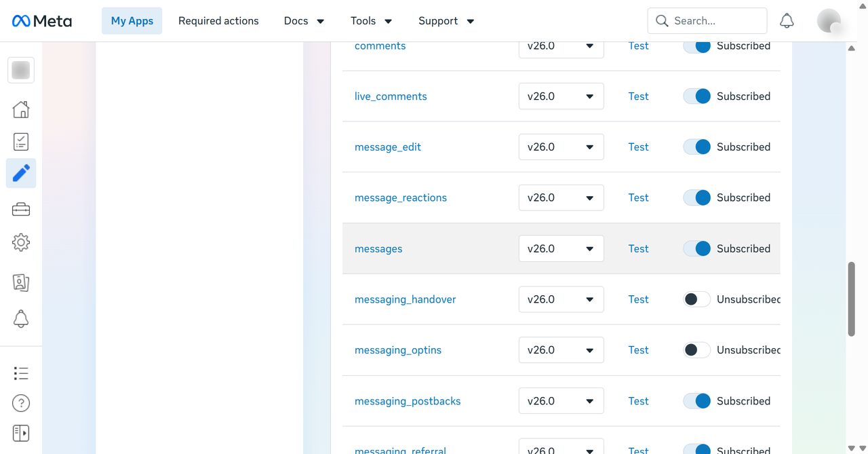
Task: Open the help question mark icon
Action: pos(21,403)
